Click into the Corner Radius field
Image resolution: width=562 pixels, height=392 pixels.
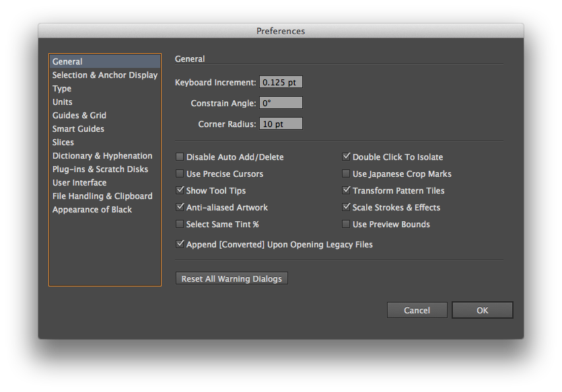(281, 124)
